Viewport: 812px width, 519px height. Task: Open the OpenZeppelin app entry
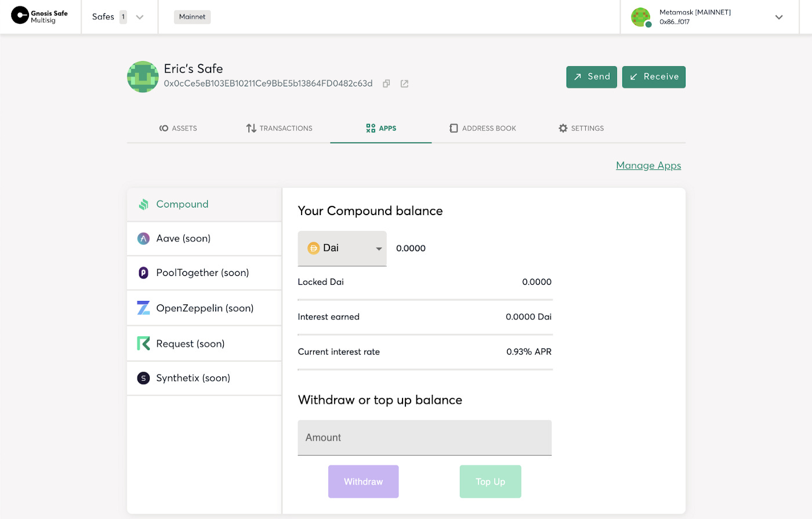tap(204, 308)
